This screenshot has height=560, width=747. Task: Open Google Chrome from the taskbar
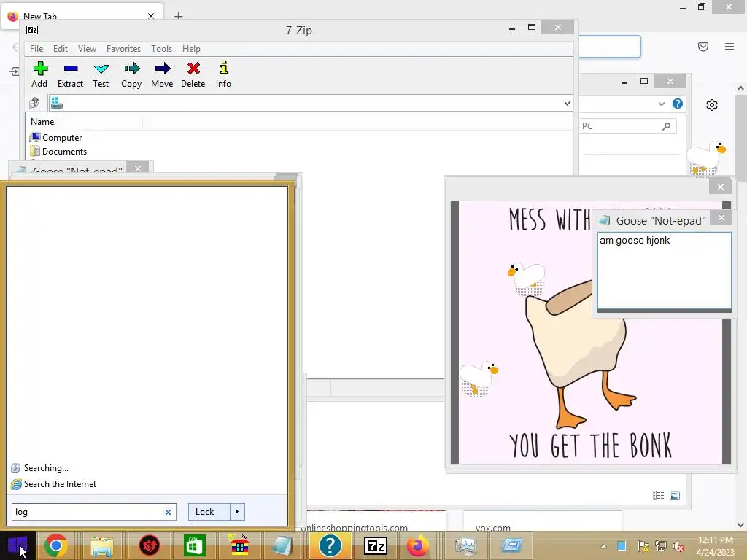click(56, 545)
